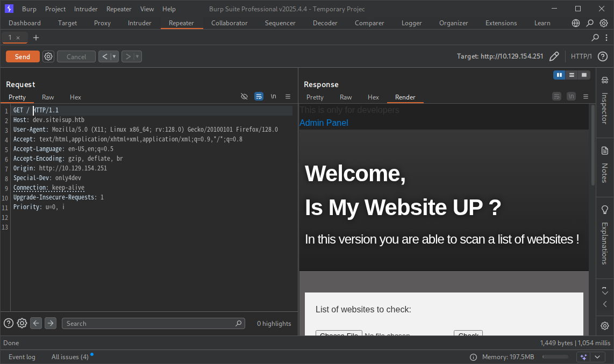Switch to the Intruder tab

pos(139,23)
